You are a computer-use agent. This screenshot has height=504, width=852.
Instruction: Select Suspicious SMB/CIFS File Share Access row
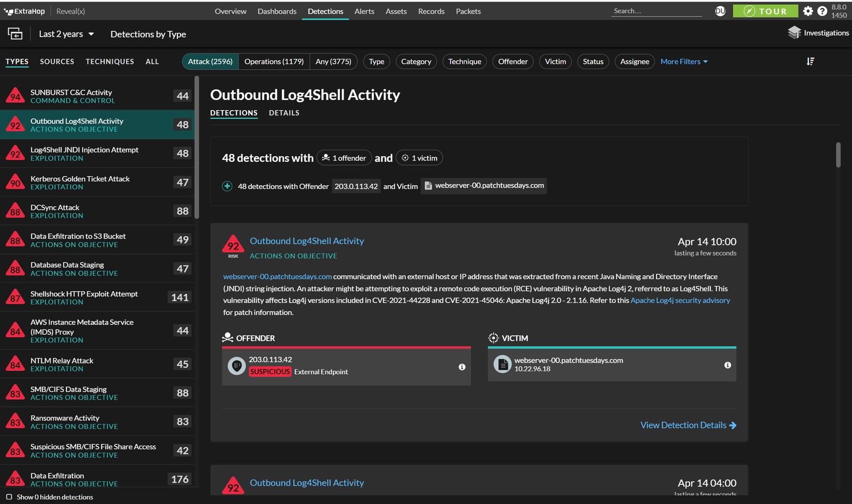click(x=97, y=450)
